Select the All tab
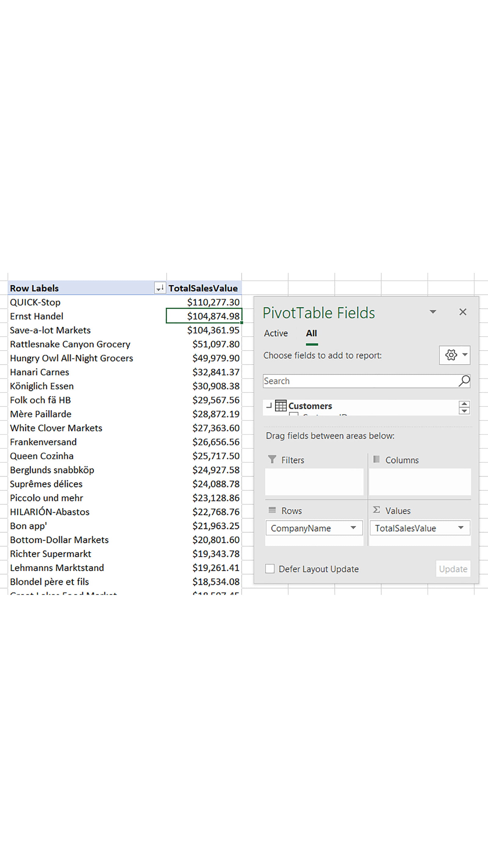This screenshot has width=488, height=868. [x=311, y=333]
